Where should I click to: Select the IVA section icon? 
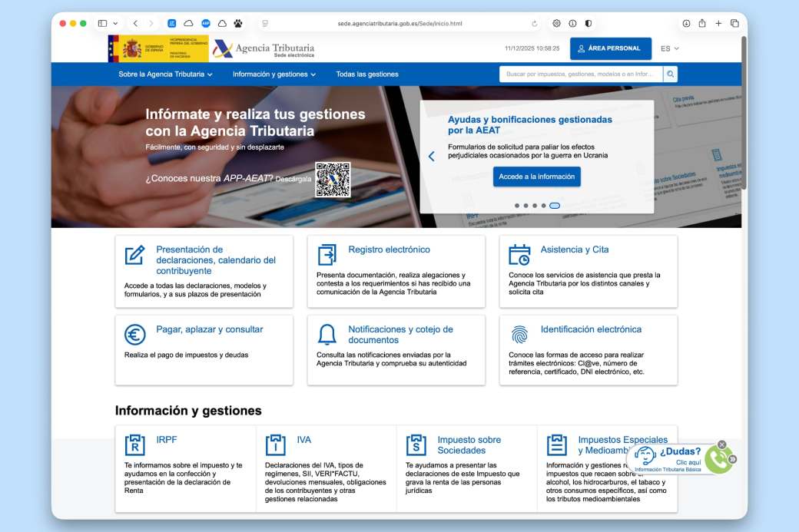(x=276, y=444)
